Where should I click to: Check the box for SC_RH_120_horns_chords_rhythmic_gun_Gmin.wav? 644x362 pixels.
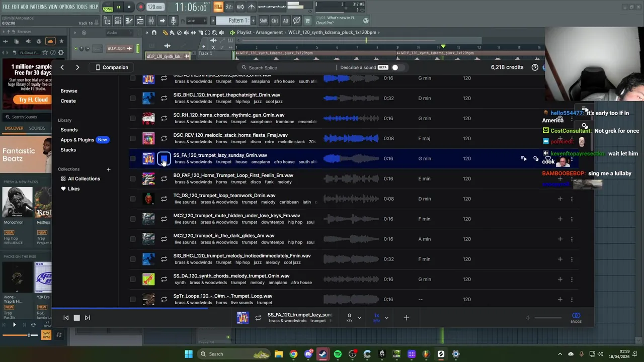point(133,118)
